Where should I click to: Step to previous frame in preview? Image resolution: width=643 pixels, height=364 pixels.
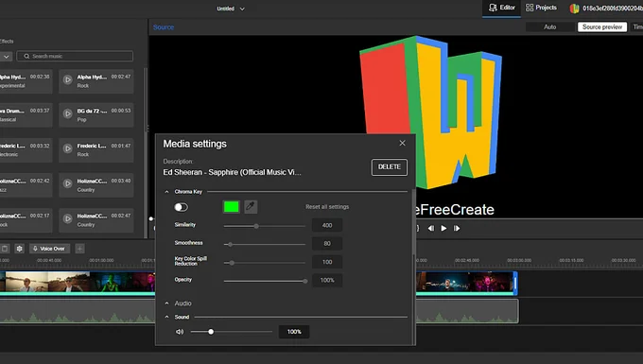click(430, 228)
